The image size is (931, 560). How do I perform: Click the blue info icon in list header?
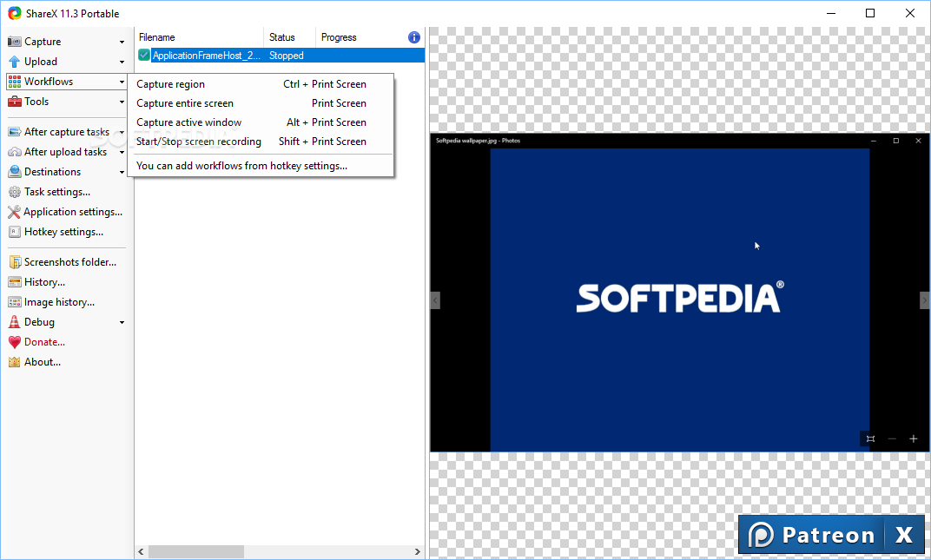point(414,37)
